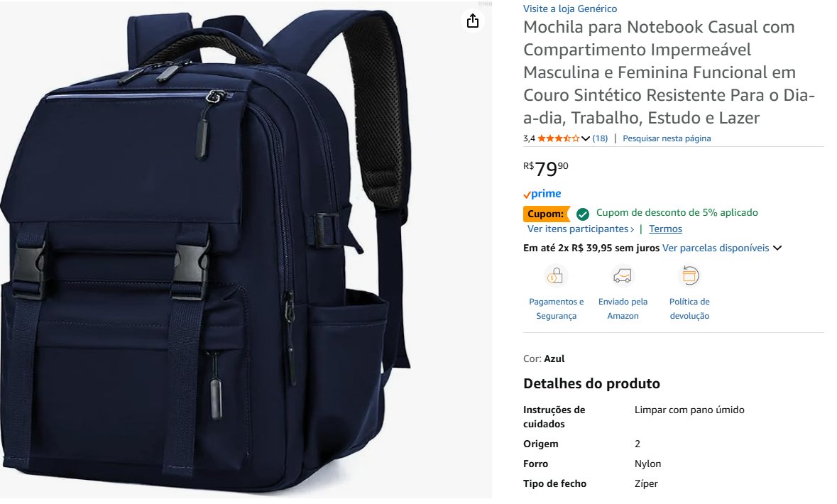Expand the rating breakdown chevron
837x504 pixels.
tap(586, 139)
